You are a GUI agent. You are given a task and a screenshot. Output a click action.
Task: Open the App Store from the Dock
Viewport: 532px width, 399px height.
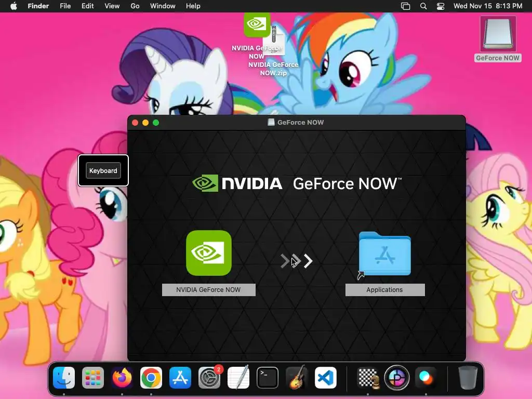180,378
